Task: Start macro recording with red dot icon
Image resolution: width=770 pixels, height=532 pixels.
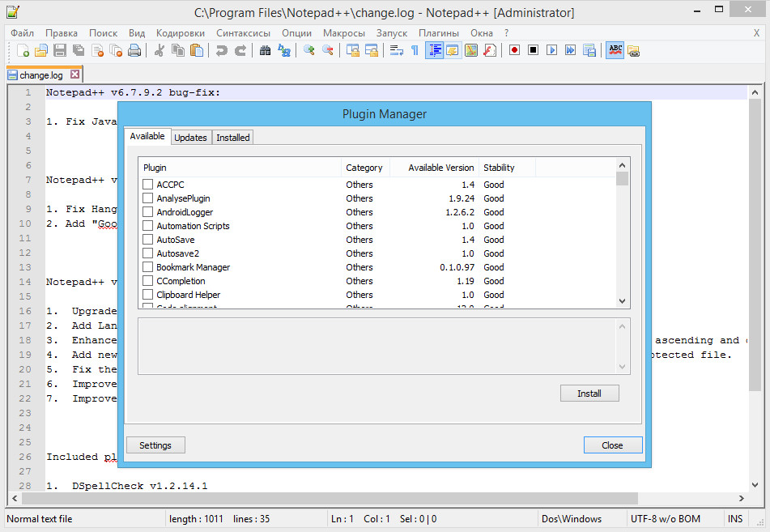Action: [514, 50]
